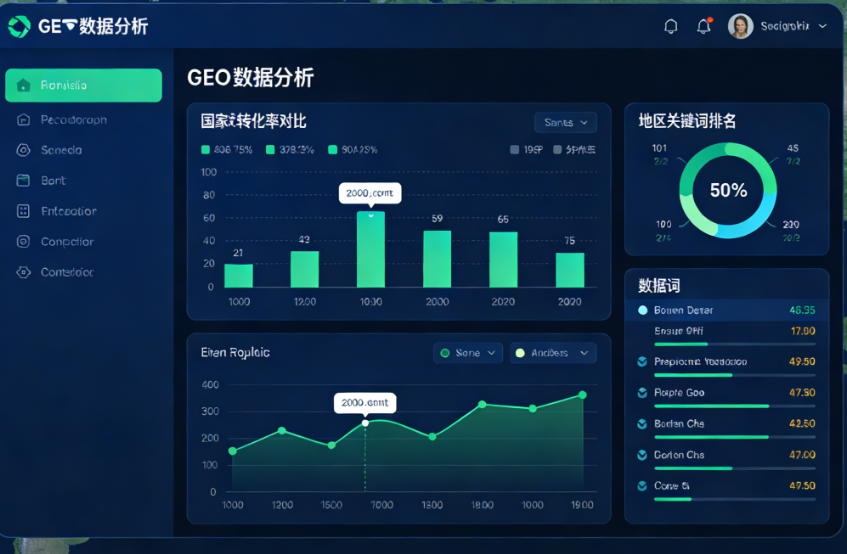Image resolution: width=847 pixels, height=554 pixels.
Task: Open the Sanes dropdown in bar chart
Action: (566, 123)
